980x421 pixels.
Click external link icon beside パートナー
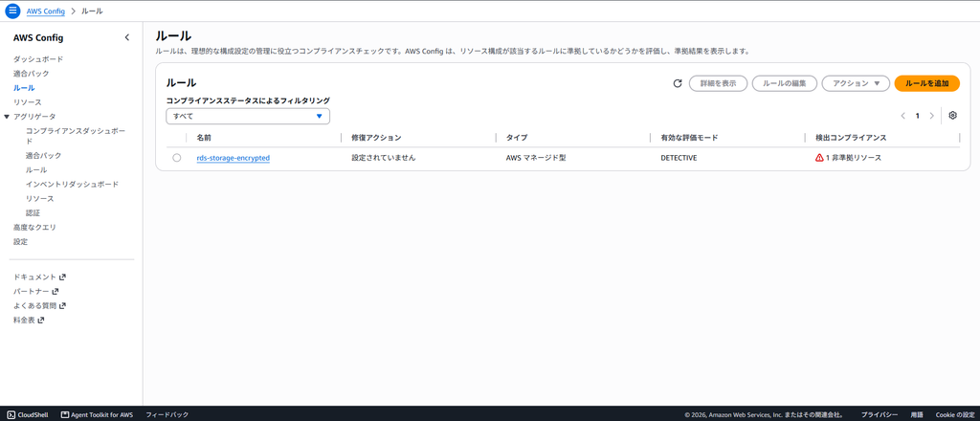pos(56,291)
